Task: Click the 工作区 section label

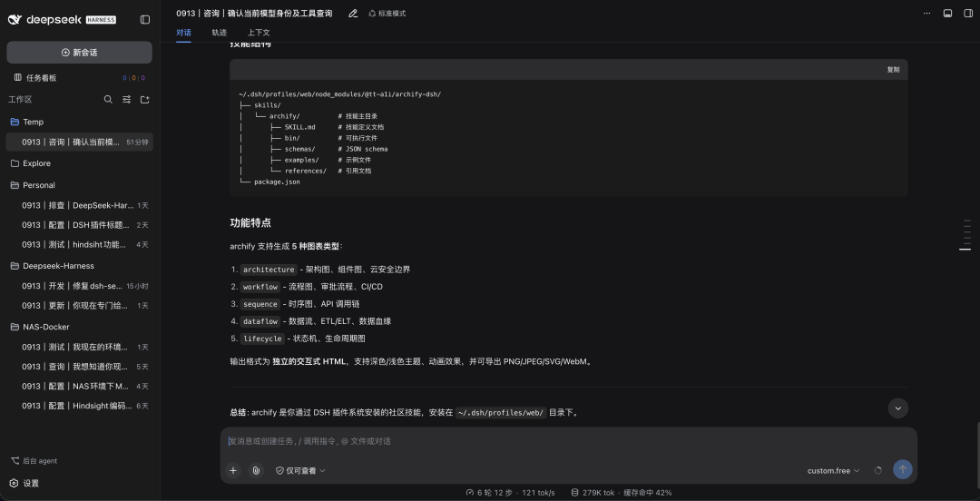Action: pyautogui.click(x=20, y=100)
